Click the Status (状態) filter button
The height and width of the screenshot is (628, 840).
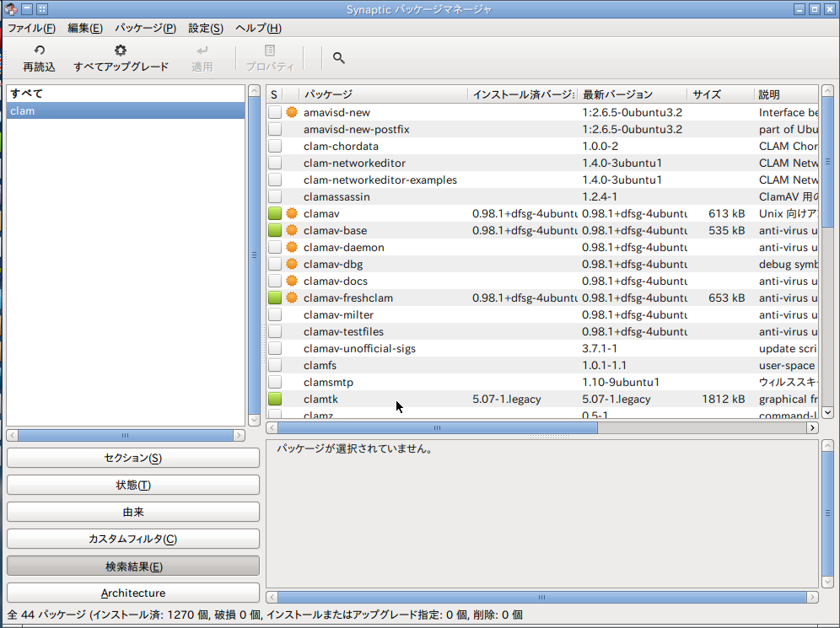(133, 485)
